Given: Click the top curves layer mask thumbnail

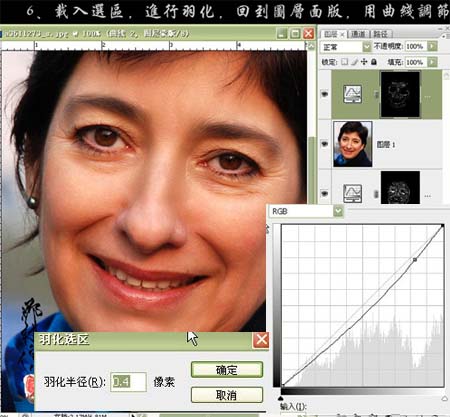Looking at the screenshot, I should tap(400, 94).
